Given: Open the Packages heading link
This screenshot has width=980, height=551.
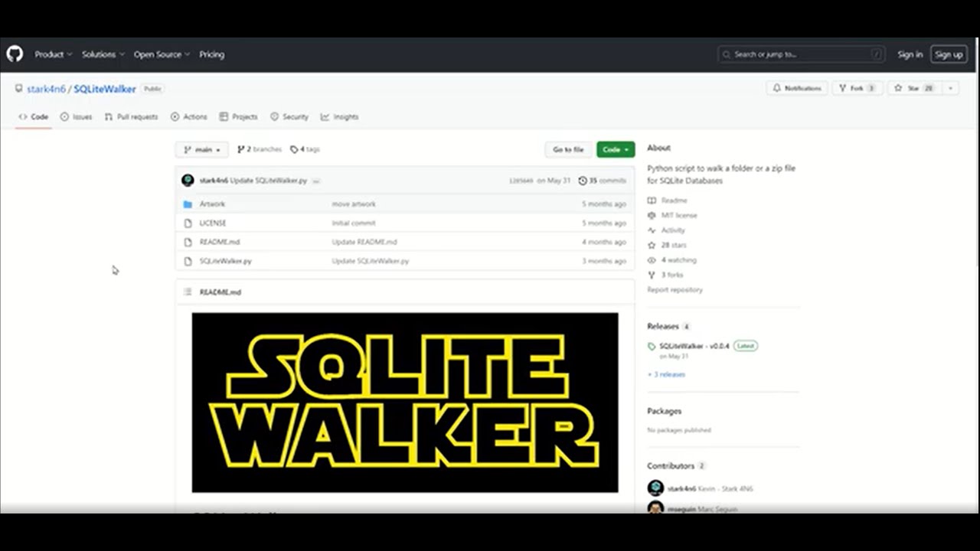Looking at the screenshot, I should click(664, 411).
